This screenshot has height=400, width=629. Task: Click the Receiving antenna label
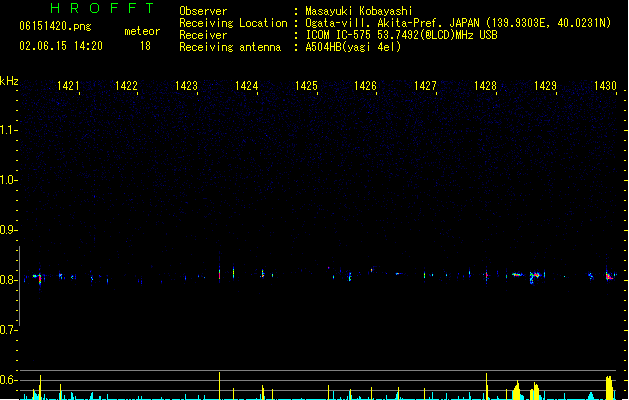pyautogui.click(x=230, y=47)
